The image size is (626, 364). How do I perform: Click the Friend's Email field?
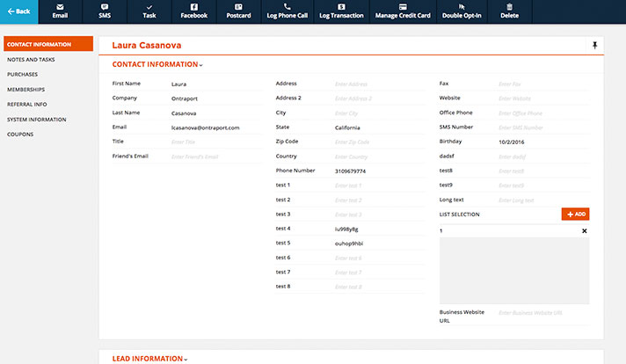tap(217, 157)
